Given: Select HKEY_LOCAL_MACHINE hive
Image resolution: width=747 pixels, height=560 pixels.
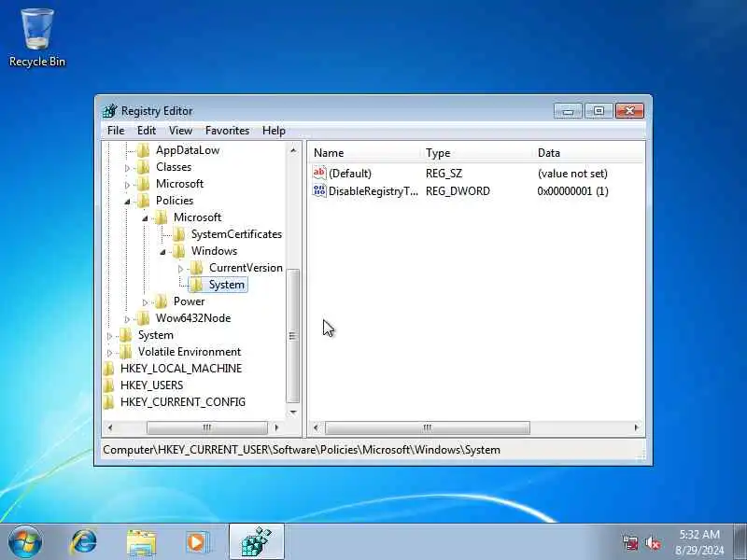Looking at the screenshot, I should click(181, 369).
